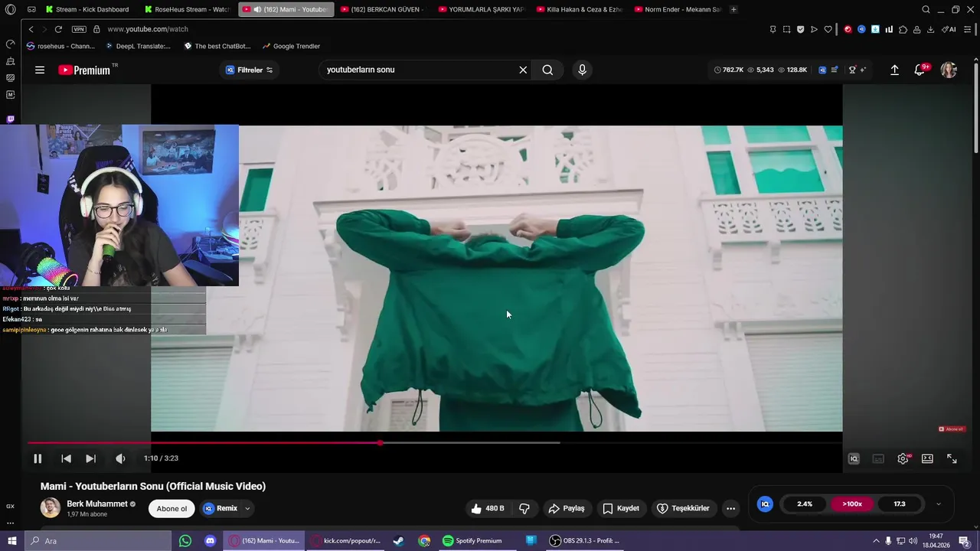The image size is (980, 551).
Task: Open browser snapshot tool icon
Action: pyautogui.click(x=786, y=29)
